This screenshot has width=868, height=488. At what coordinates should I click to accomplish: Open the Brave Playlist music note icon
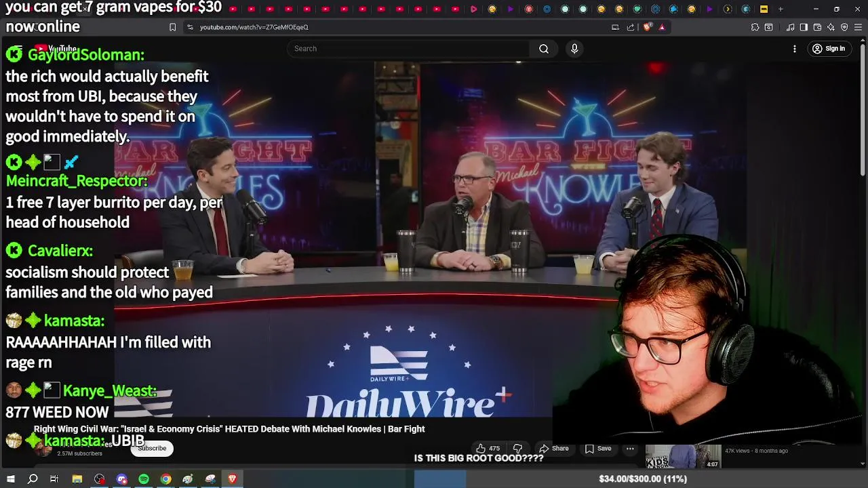coord(790,27)
